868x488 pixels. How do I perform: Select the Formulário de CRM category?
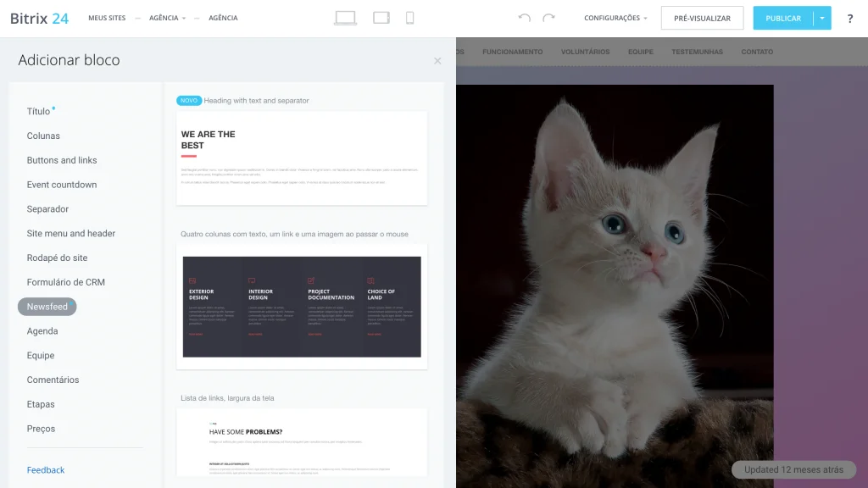pyautogui.click(x=65, y=281)
